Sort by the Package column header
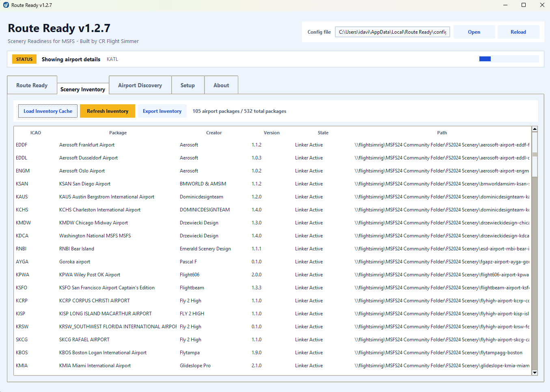 pos(118,133)
